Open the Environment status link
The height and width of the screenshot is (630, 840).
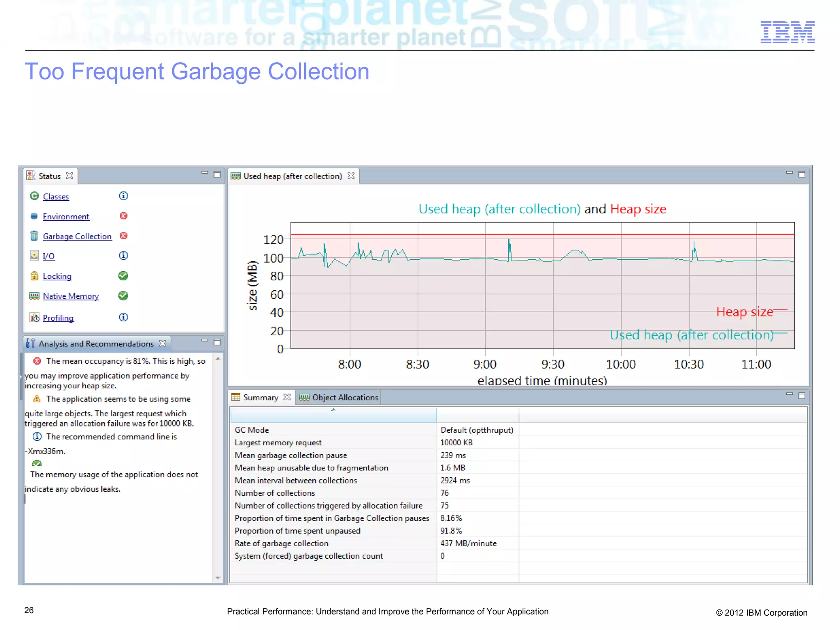click(66, 216)
